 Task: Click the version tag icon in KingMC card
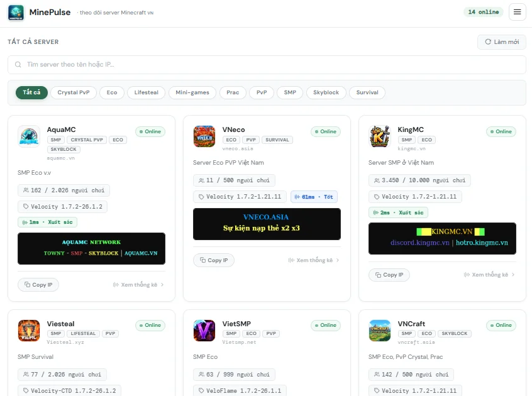377,197
